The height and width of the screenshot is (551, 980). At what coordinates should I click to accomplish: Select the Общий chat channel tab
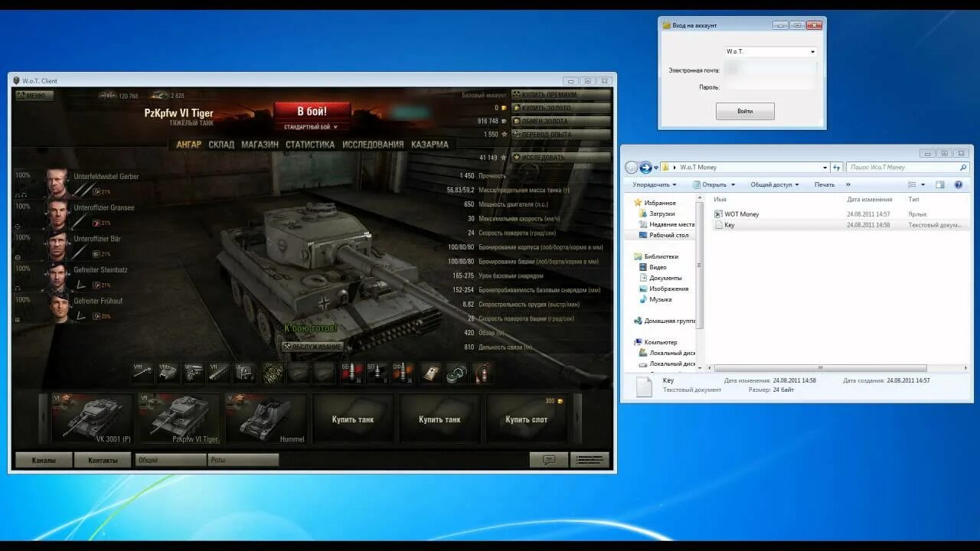(171, 460)
